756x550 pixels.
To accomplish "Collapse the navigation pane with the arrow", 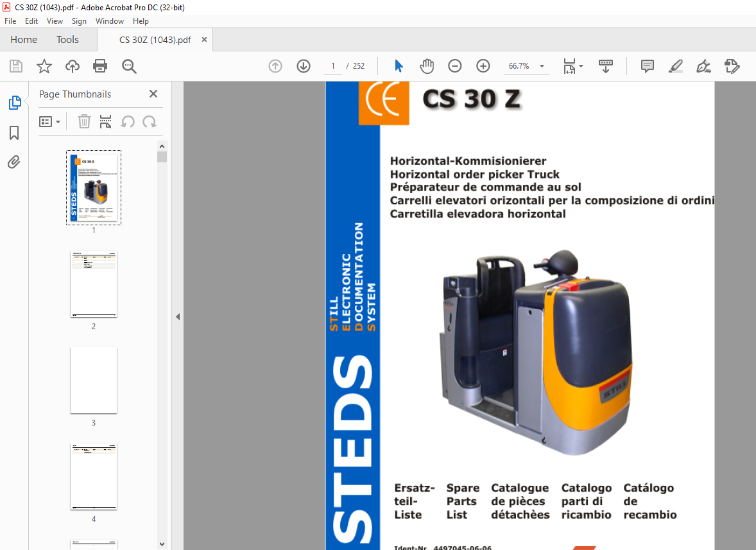I will pyautogui.click(x=178, y=316).
